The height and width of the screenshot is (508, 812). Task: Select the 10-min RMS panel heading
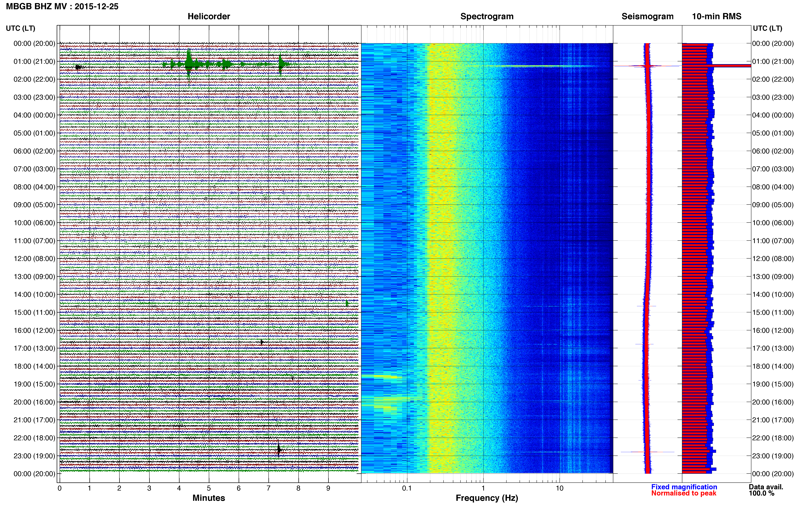717,16
